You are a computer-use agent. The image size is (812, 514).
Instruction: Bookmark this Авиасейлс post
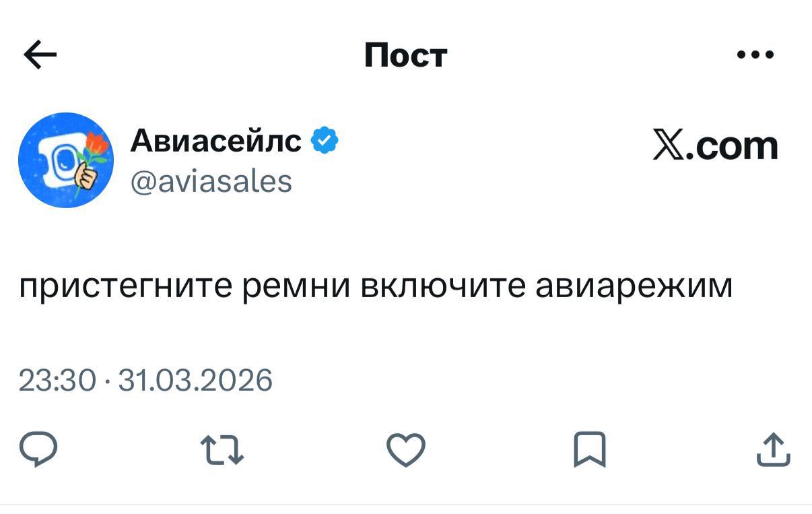click(x=590, y=450)
